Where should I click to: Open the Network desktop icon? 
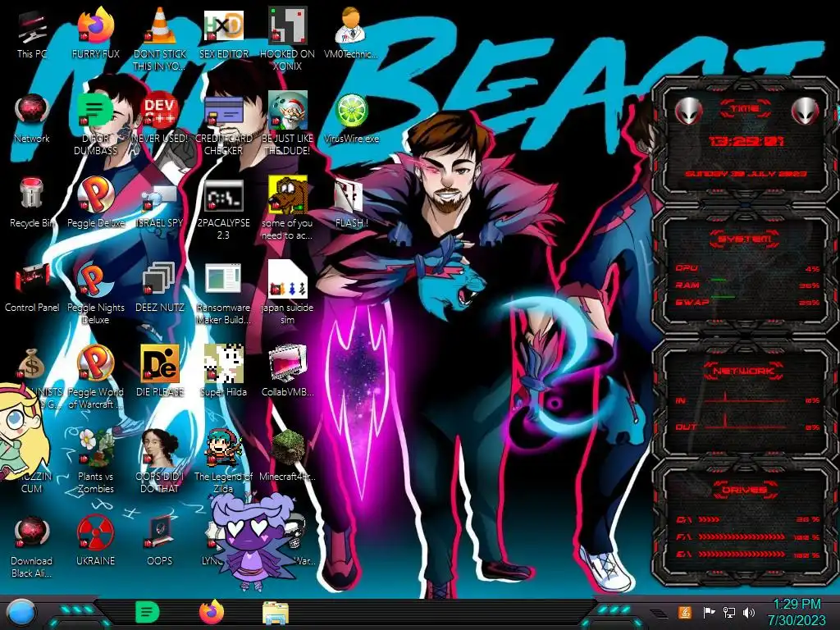click(32, 118)
